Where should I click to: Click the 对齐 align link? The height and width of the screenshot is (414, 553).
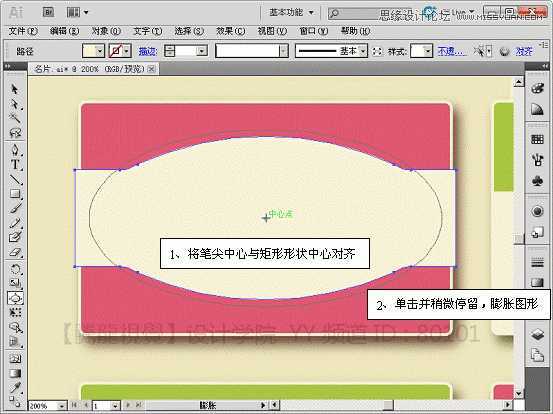coord(524,52)
